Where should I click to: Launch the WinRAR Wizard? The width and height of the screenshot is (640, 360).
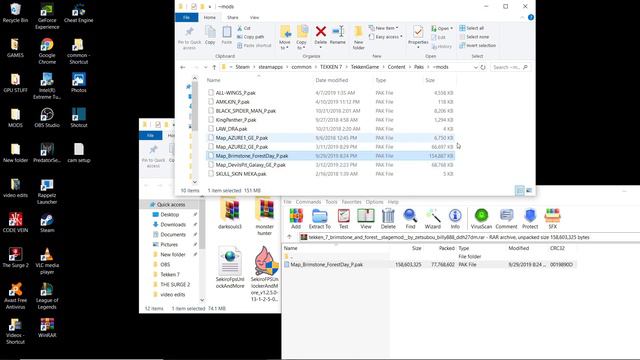pos(433,218)
